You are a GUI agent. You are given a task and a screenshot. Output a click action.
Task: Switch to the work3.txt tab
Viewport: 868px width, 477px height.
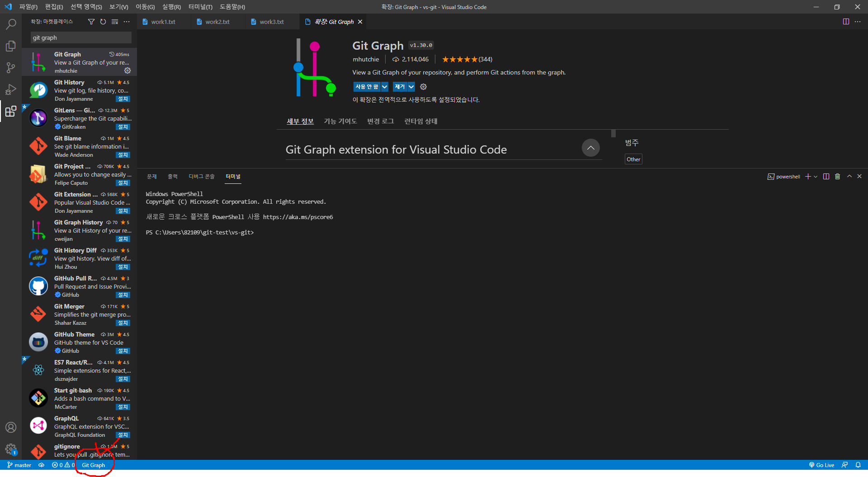[x=272, y=22]
